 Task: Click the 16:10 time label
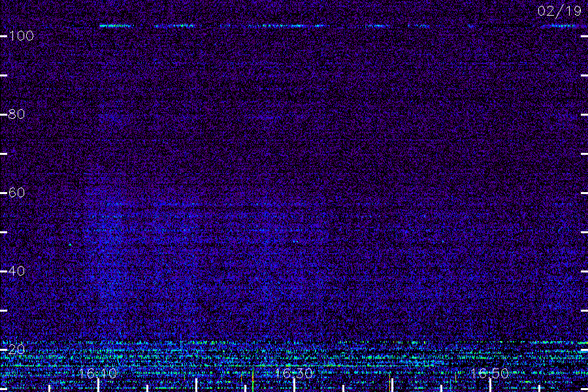point(98,373)
